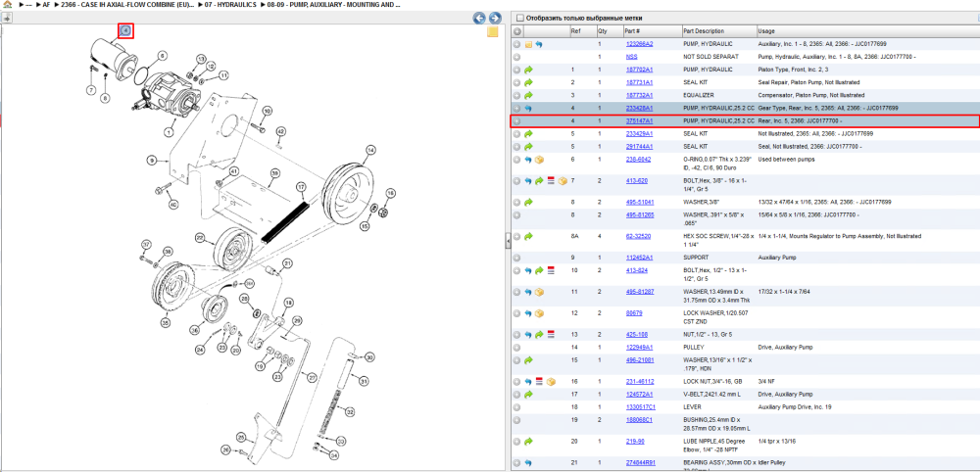Click green arrow icon on bolt 413-620 row

pos(539,181)
